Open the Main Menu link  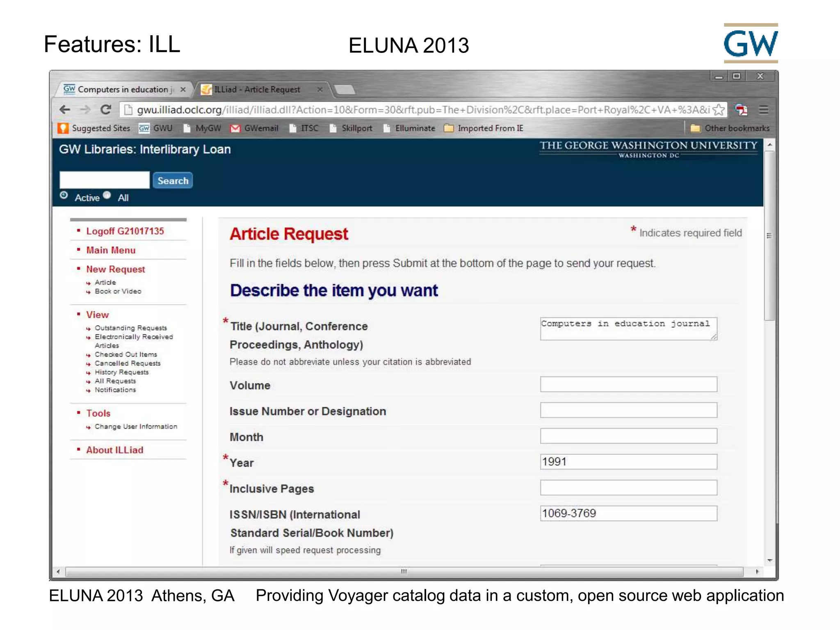[111, 250]
